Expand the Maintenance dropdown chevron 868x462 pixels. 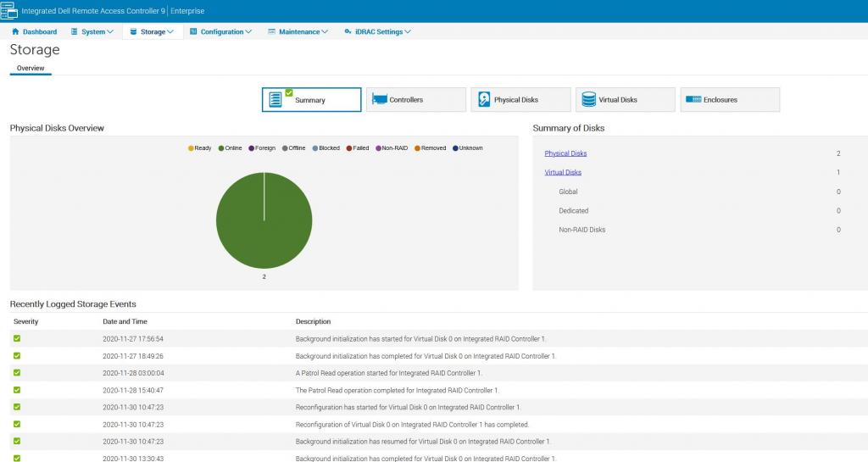325,31
